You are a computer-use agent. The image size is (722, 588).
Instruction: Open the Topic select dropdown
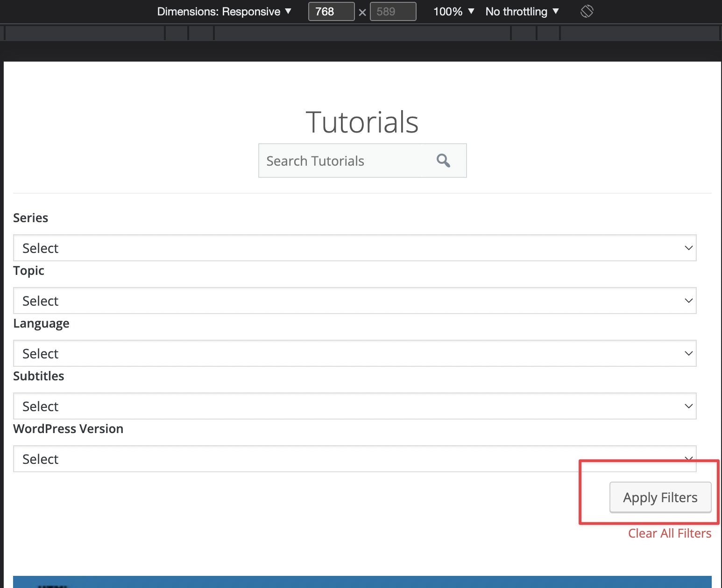355,301
